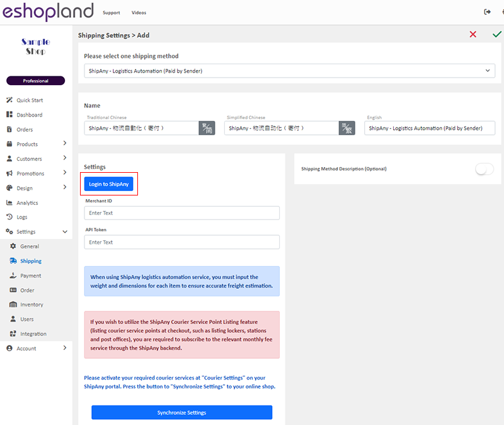Convert Traditional Chinese name to Simplified

(207, 128)
